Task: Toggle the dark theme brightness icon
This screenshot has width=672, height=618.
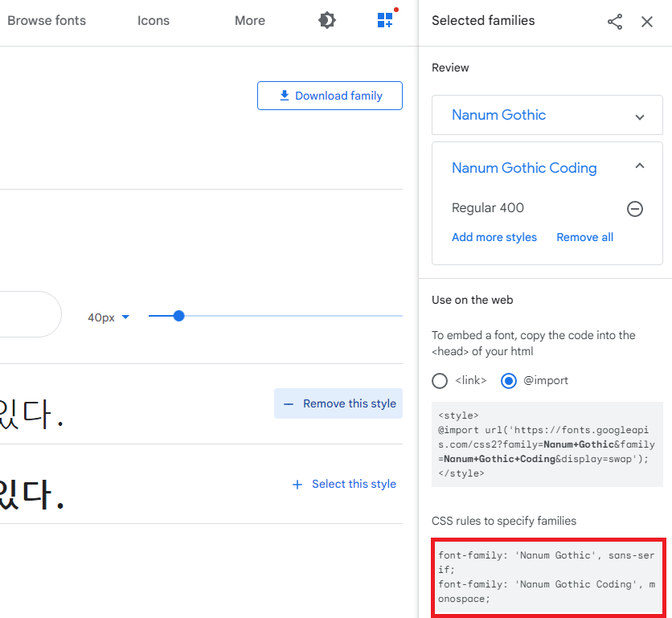Action: tap(327, 20)
